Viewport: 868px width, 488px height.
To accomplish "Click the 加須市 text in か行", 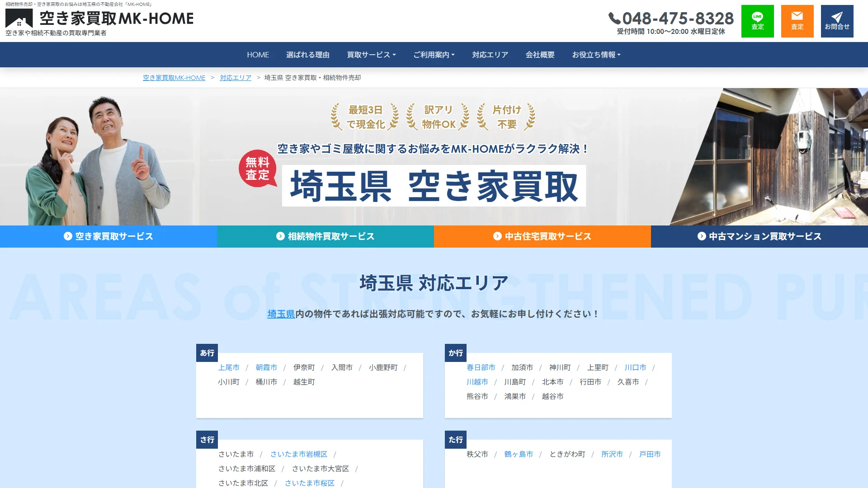I will coord(522,367).
